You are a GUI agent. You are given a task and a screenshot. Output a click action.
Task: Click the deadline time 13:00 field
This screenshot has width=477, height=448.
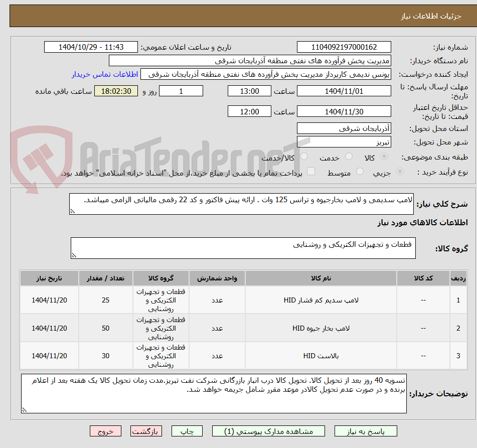249,91
